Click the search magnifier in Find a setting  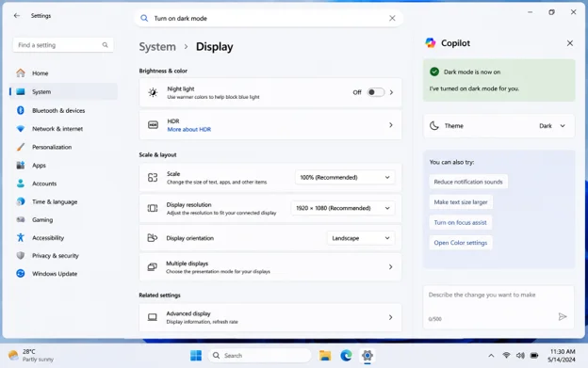pos(105,45)
